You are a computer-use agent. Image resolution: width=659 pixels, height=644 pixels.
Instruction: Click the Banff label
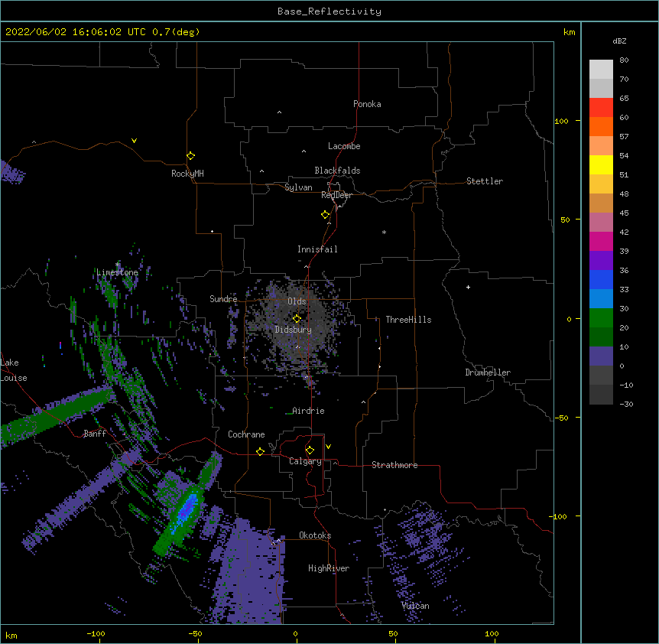pos(95,434)
